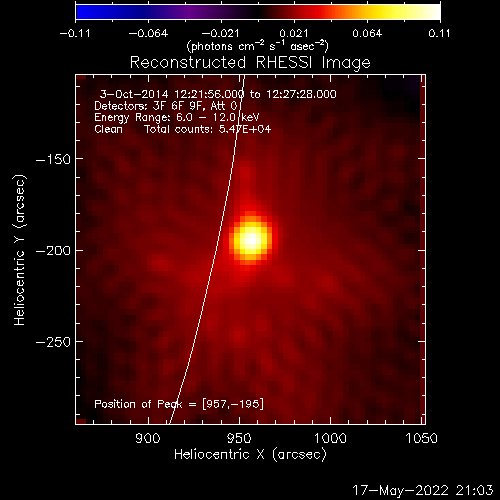Click the white end of the colorbar
Screen dimensions: 500x500
point(432,12)
